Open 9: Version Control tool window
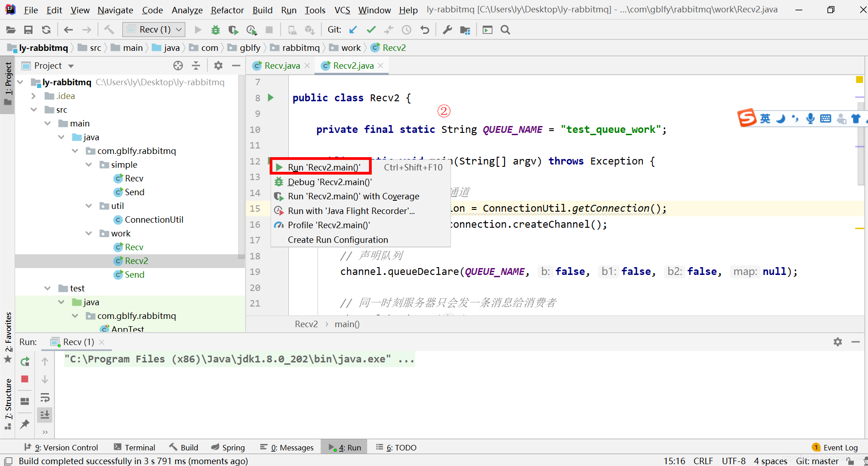 click(61, 448)
